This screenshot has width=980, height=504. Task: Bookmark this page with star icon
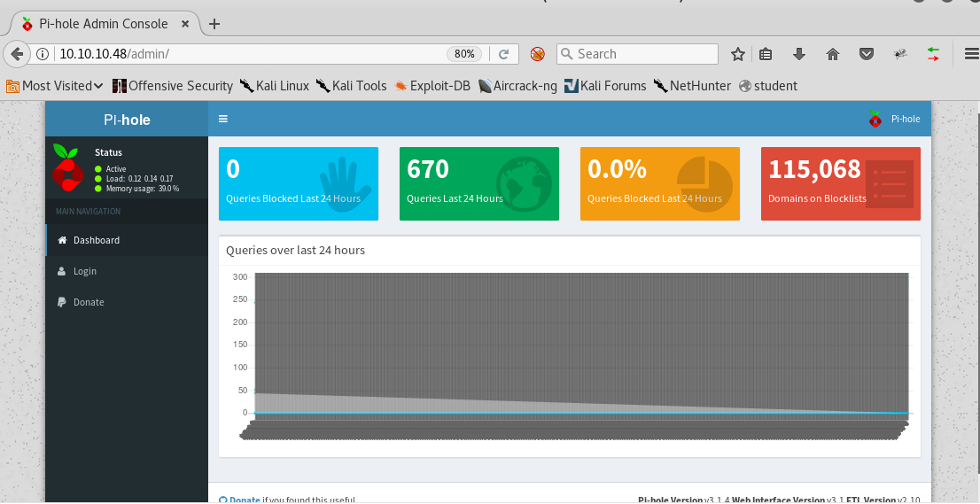(x=737, y=54)
